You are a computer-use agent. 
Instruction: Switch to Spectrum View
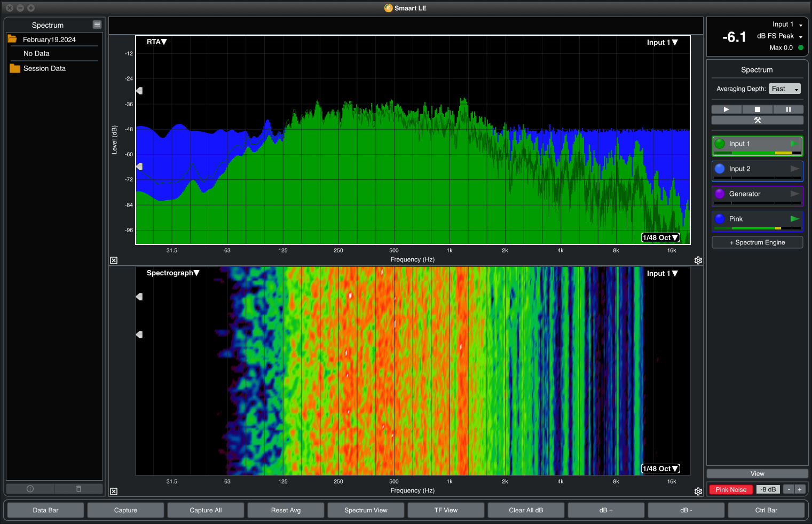click(366, 510)
